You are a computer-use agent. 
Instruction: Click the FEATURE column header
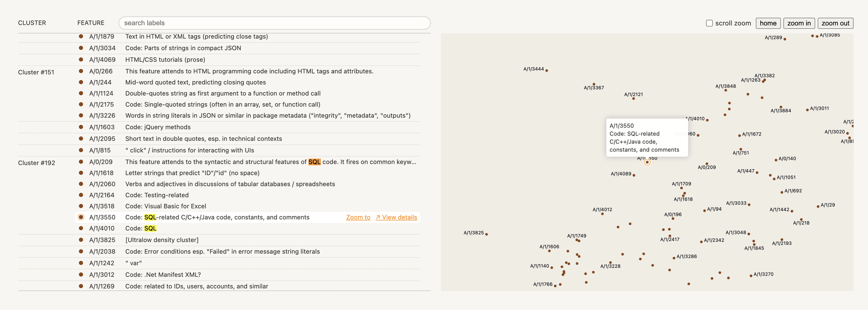[91, 23]
